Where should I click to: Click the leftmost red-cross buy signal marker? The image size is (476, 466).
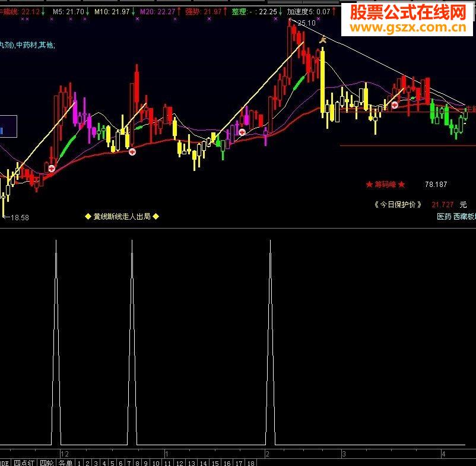pyautogui.click(x=52, y=169)
